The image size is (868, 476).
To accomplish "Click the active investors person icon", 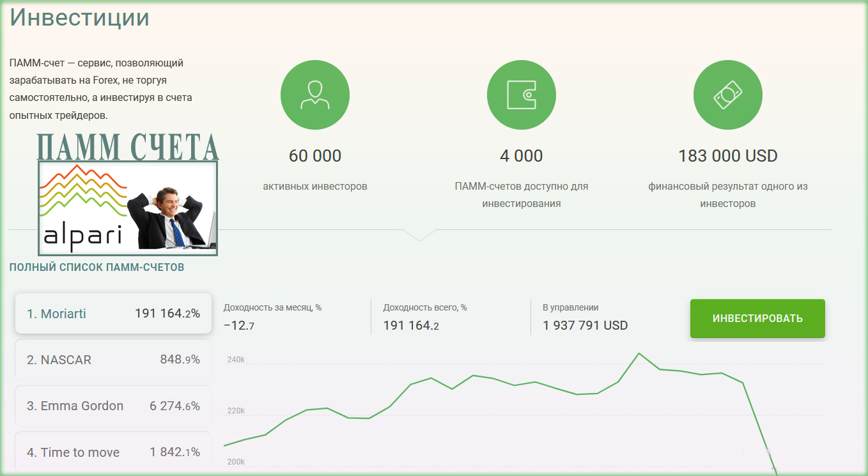I will click(314, 95).
